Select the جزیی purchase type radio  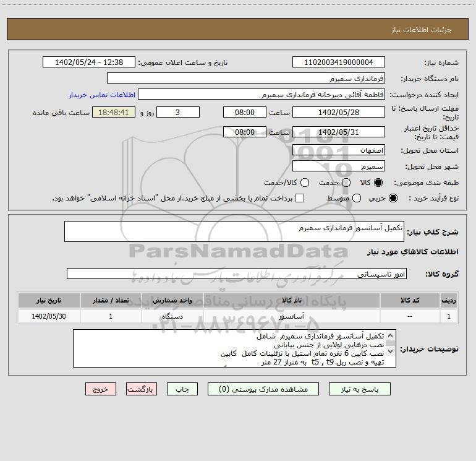tap(393, 198)
